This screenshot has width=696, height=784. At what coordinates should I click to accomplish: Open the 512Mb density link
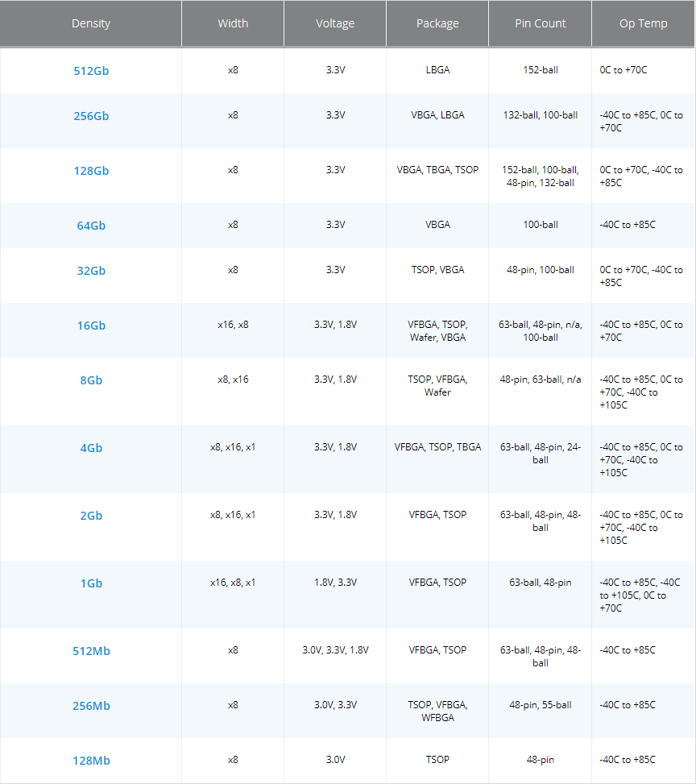[x=91, y=651]
